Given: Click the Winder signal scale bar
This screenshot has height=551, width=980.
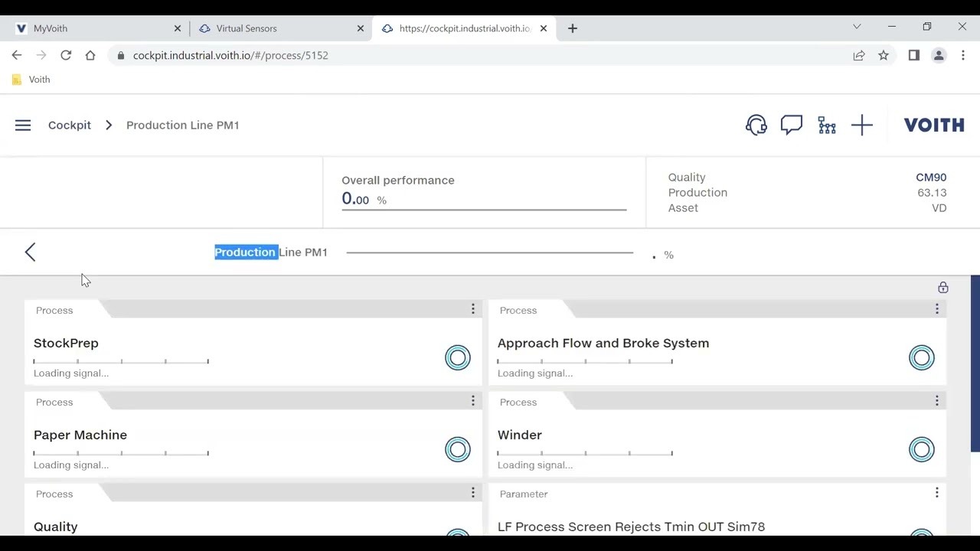Looking at the screenshot, I should (x=585, y=453).
